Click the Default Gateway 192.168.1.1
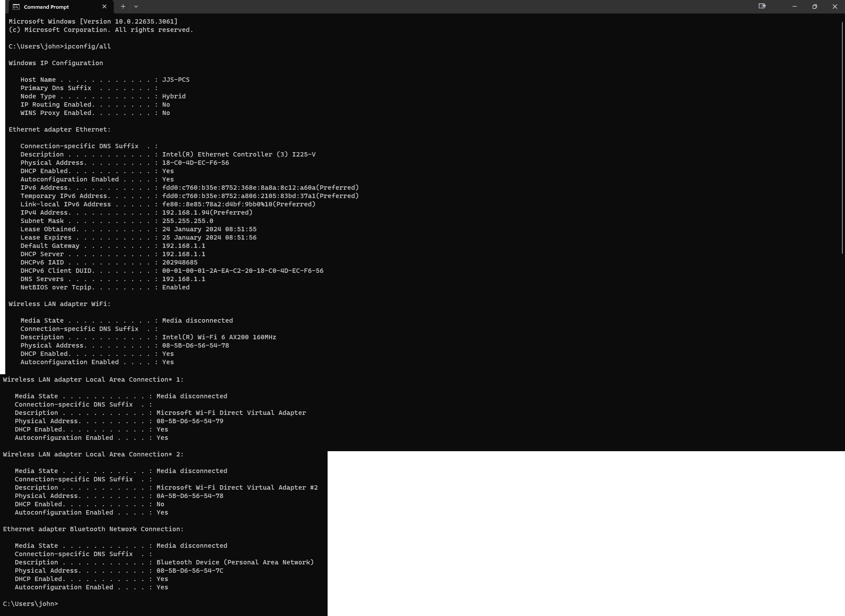 (183, 246)
